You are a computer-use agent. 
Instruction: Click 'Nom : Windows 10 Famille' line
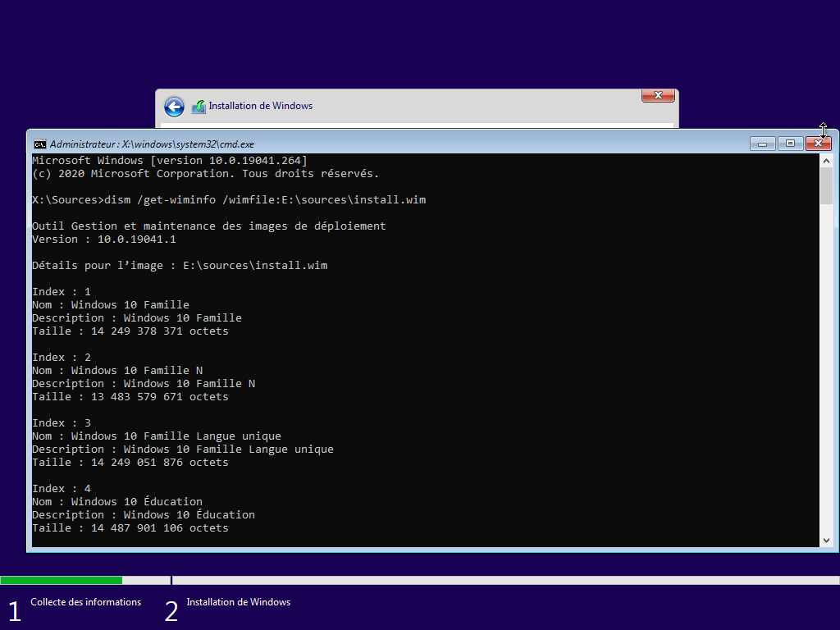coord(111,305)
